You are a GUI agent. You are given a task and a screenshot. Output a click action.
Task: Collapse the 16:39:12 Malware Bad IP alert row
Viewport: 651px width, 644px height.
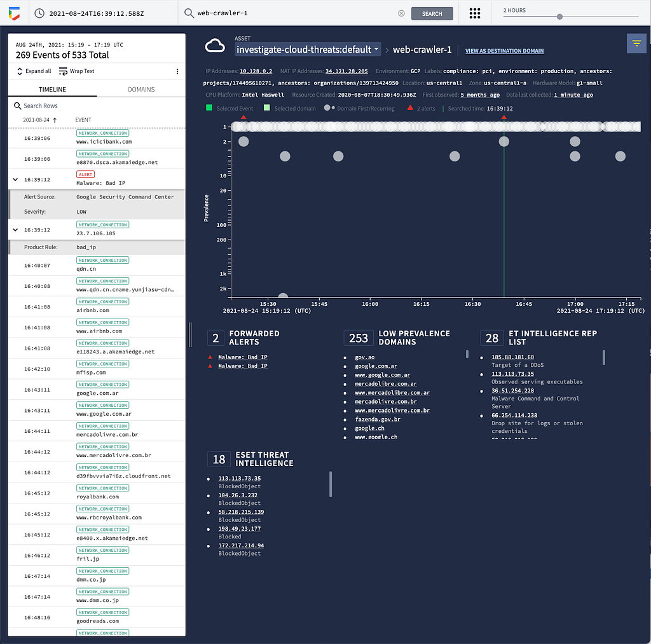15,180
